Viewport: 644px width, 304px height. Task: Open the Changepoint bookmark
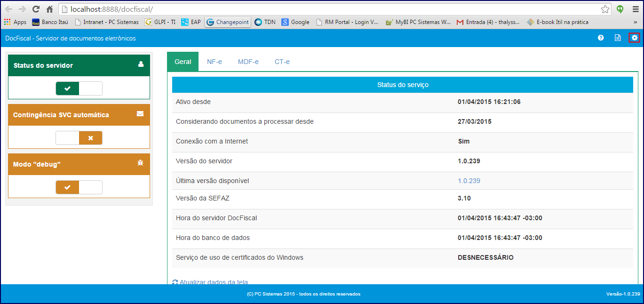click(228, 22)
